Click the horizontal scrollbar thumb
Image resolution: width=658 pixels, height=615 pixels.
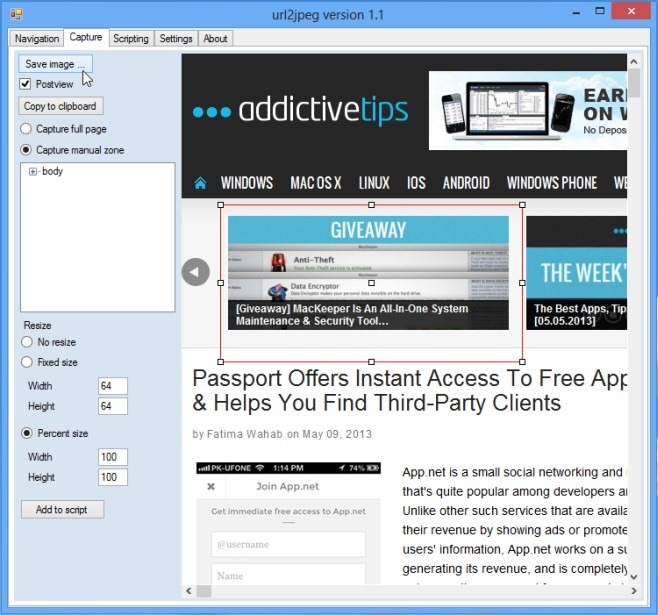point(204,591)
